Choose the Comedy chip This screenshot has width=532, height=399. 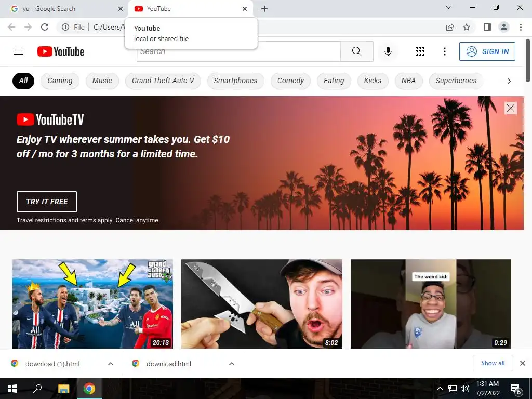290,81
